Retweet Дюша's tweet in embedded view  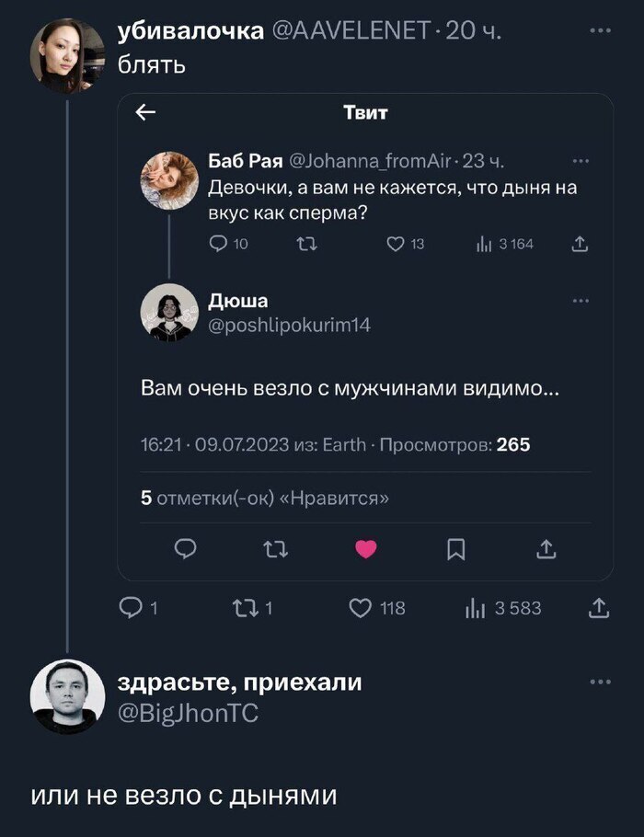[274, 549]
